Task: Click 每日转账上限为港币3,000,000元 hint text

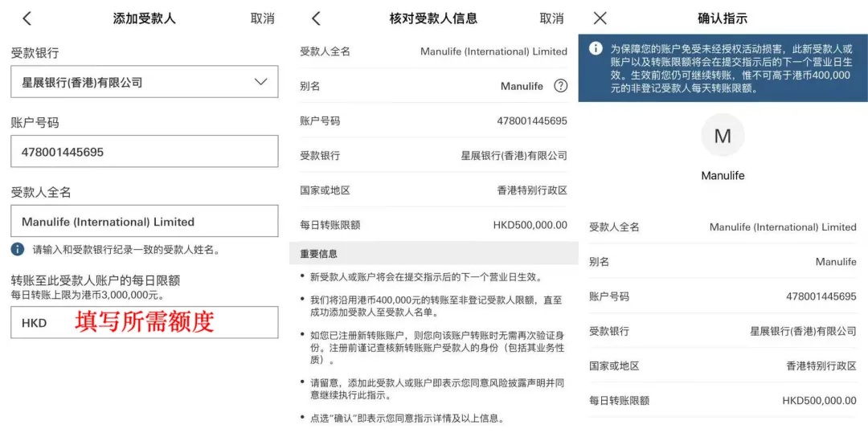Action: [x=88, y=294]
